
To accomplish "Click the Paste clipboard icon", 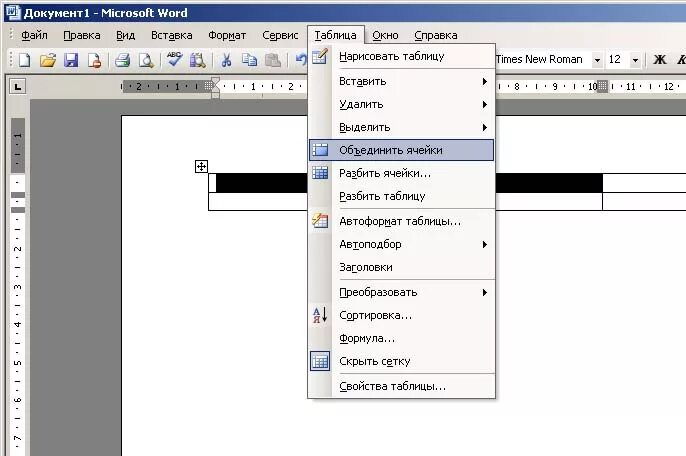I will pos(273,60).
